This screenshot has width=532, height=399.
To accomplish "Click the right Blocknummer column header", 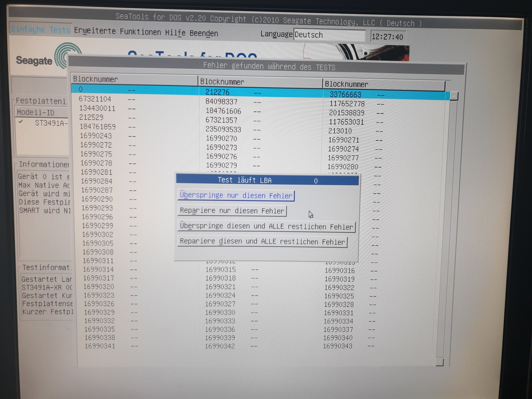I will (384, 84).
